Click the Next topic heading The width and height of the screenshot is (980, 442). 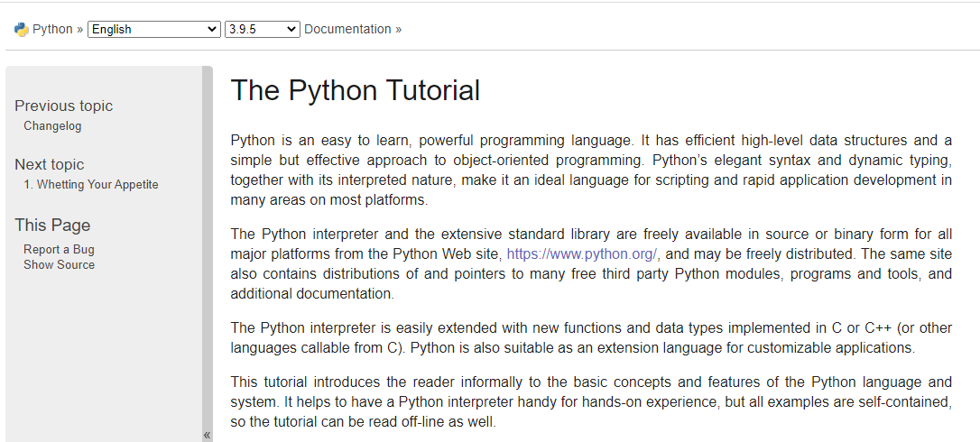click(50, 164)
